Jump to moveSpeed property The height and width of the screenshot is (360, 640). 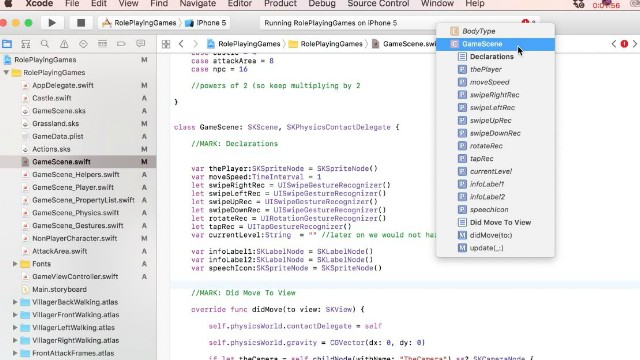click(x=495, y=82)
